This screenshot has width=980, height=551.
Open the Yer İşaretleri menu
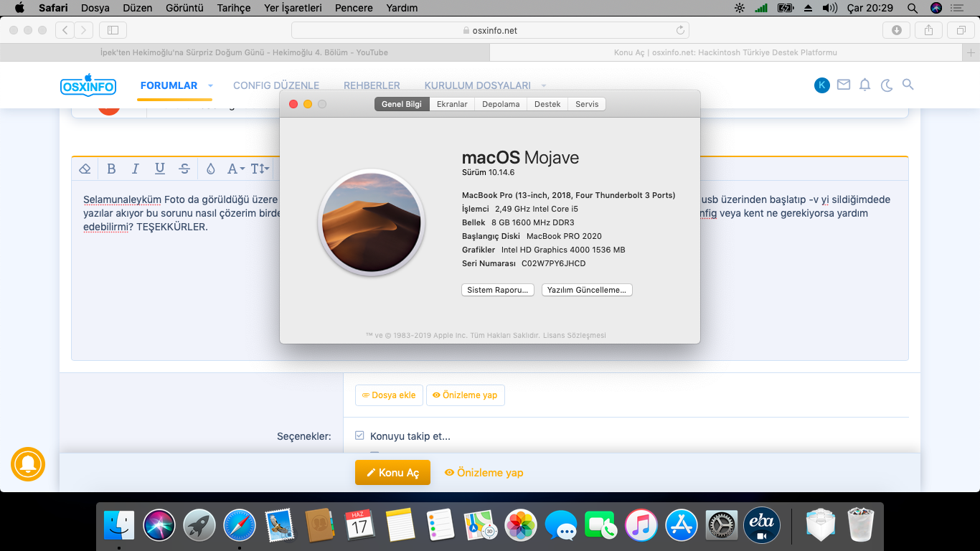[293, 8]
